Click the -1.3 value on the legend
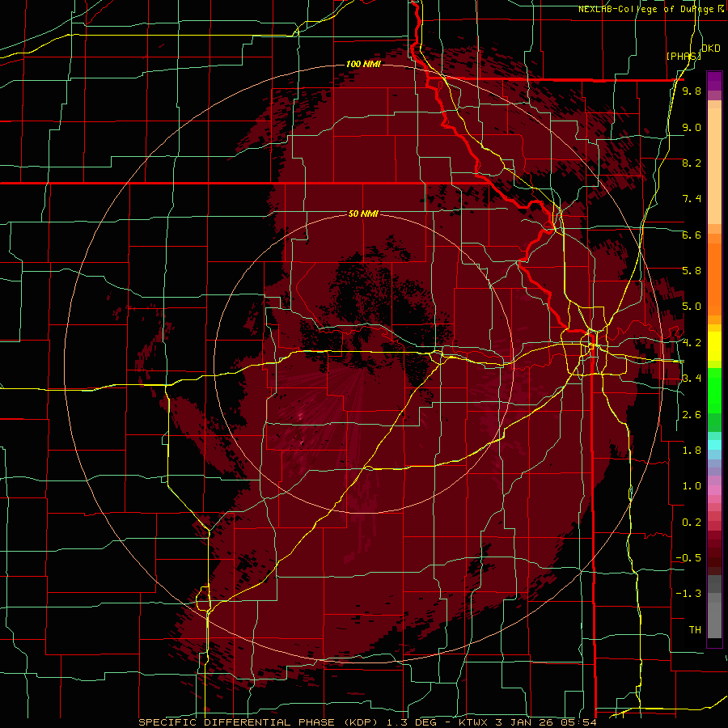Screen dimensions: 728x728 [x=688, y=594]
